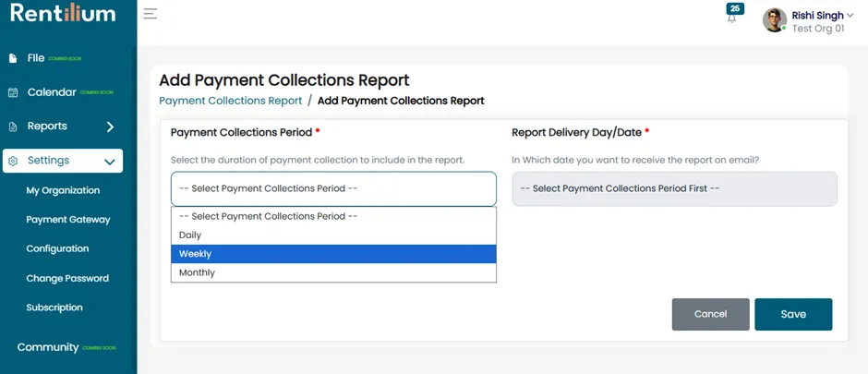Screen dimensions: 868x374
Task: Click the Add Payment Collections Report heading
Action: pyautogui.click(x=284, y=80)
